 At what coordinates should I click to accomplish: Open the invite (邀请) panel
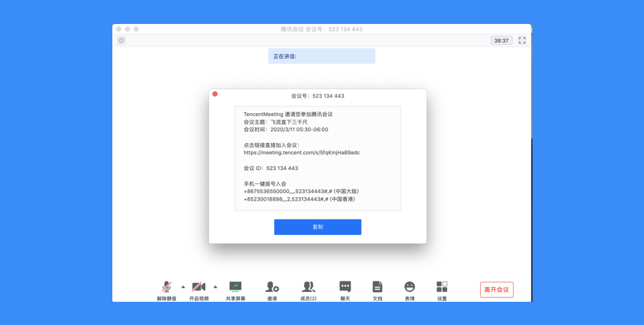272,291
